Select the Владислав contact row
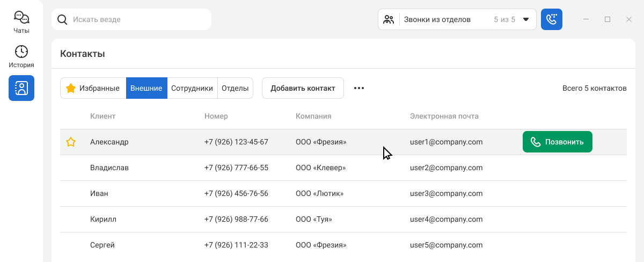Screen dimensions: 644x262 point(343,168)
